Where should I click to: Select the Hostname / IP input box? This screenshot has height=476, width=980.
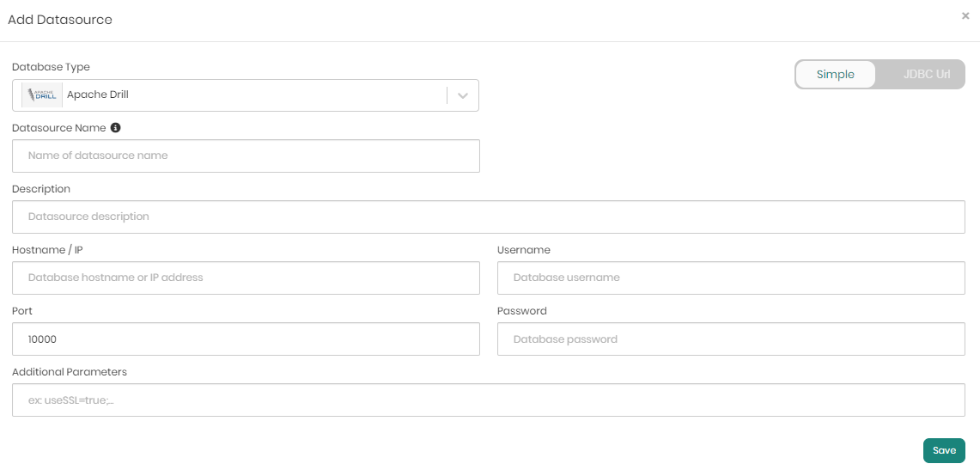pyautogui.click(x=246, y=278)
